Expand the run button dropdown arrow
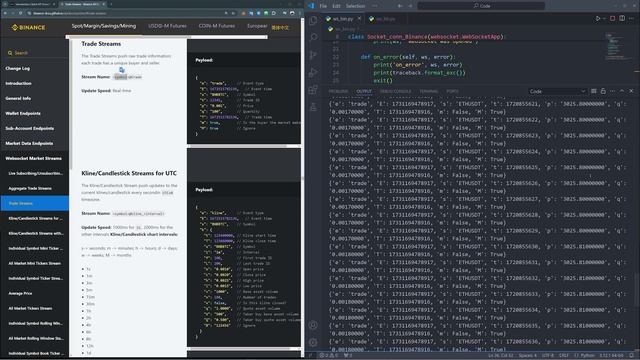 (x=604, y=19)
